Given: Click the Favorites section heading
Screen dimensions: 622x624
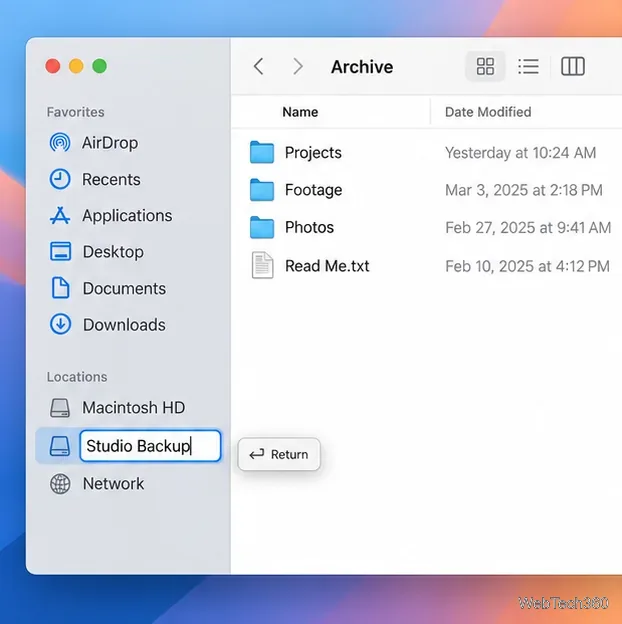Looking at the screenshot, I should (75, 112).
